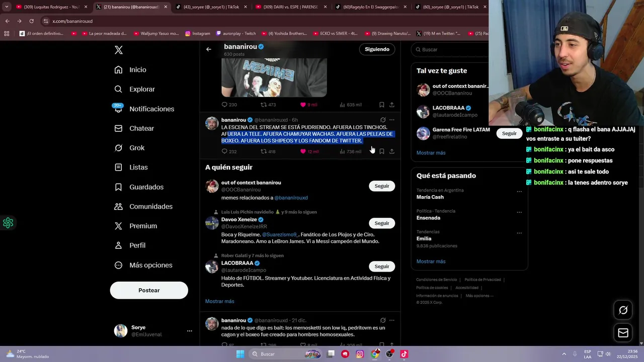The image size is (644, 362).
Task: Open floating messages envelope button
Action: click(x=623, y=333)
